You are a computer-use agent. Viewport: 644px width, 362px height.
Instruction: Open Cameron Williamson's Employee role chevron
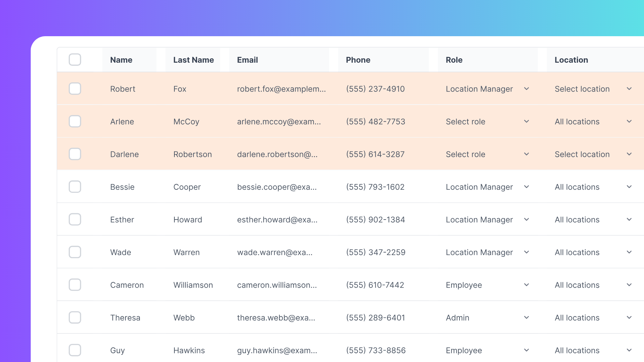click(x=526, y=285)
